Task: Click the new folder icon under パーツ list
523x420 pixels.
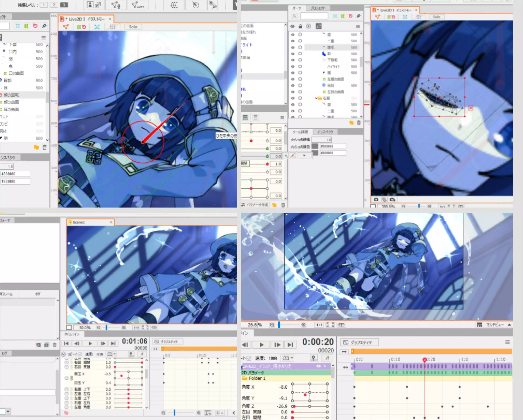Action: (352, 123)
